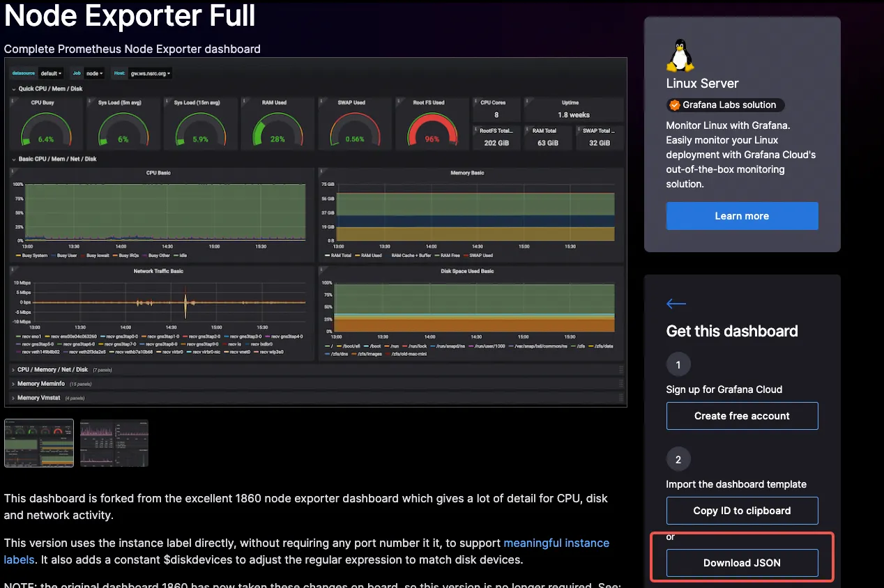Click the Create free account button
The height and width of the screenshot is (588, 884).
[x=742, y=416]
